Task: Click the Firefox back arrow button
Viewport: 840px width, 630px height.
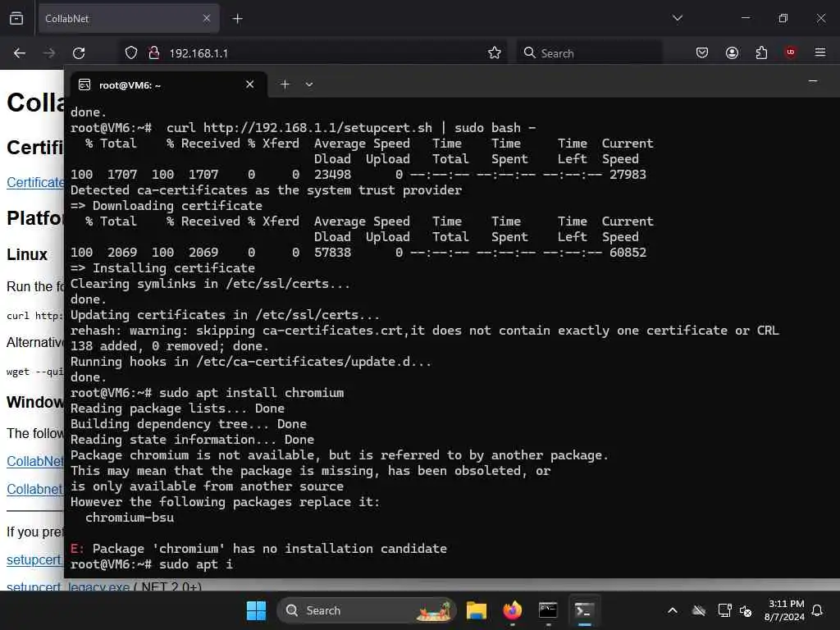Action: click(x=20, y=53)
